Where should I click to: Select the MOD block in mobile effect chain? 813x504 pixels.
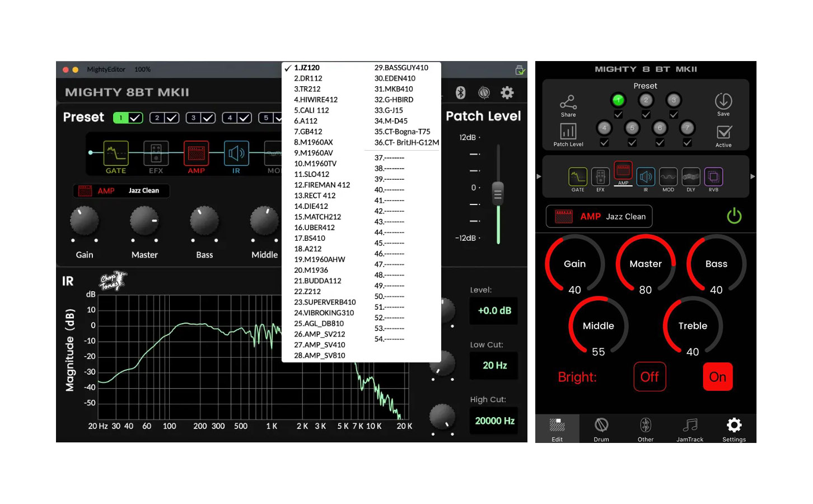coord(669,177)
